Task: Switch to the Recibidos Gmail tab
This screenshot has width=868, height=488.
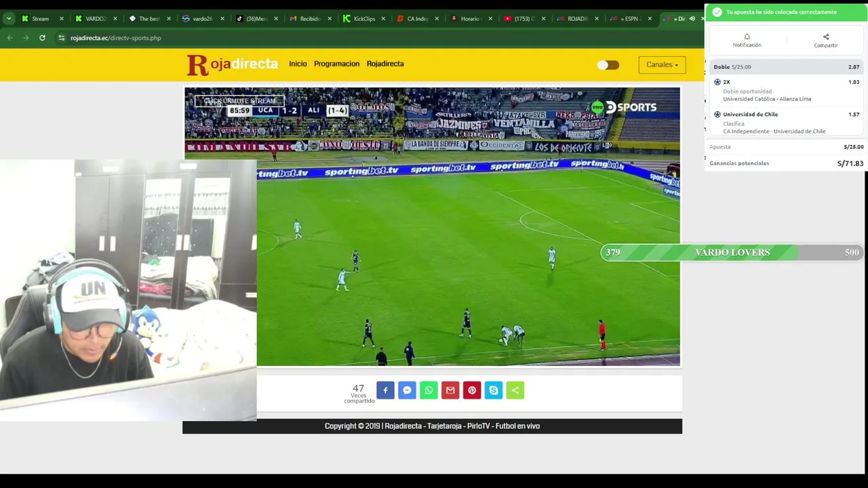Action: tap(310, 19)
